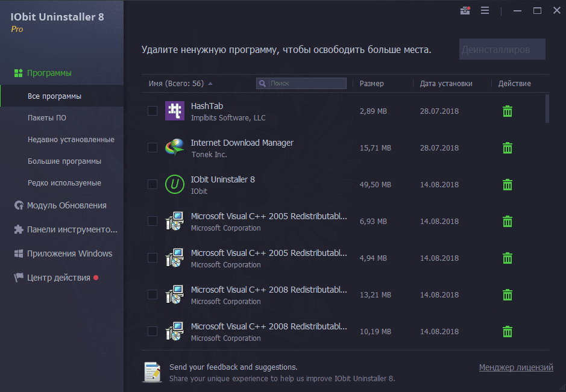Select the Internet Download Manager checkbox

tap(153, 148)
